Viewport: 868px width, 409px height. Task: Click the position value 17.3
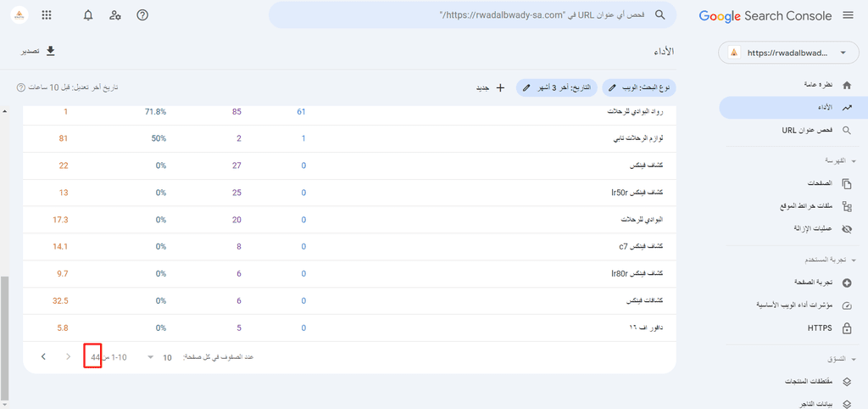pyautogui.click(x=61, y=220)
